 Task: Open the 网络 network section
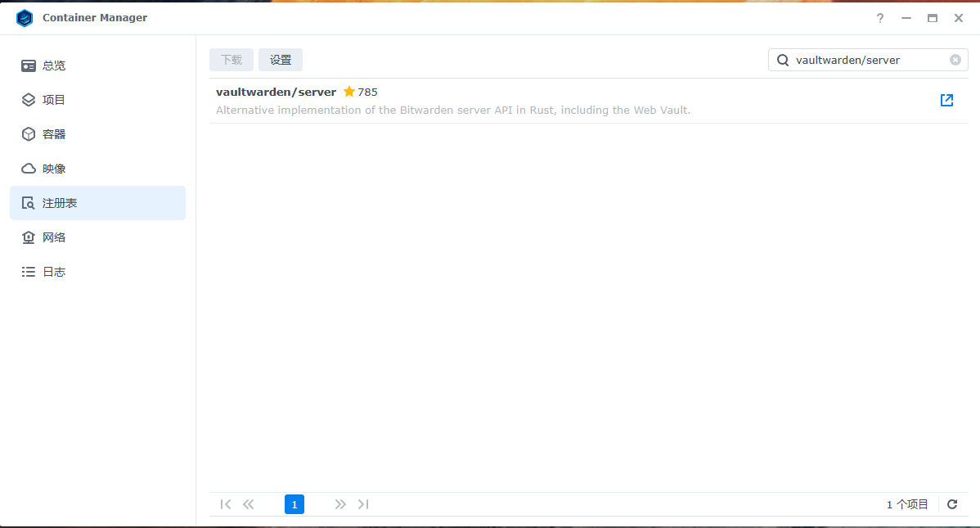click(54, 237)
